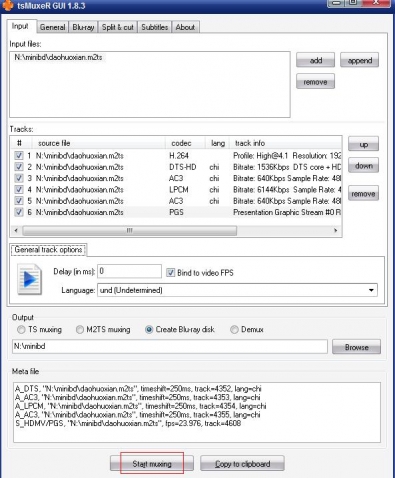
Task: Uncheck track 1 H.264 checkbox
Action: [19, 156]
